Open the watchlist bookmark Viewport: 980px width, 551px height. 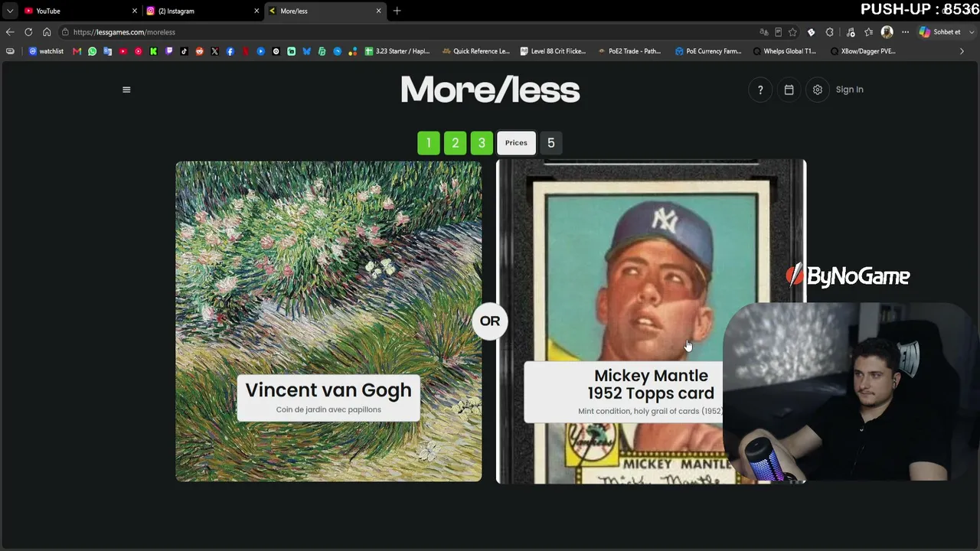47,51
